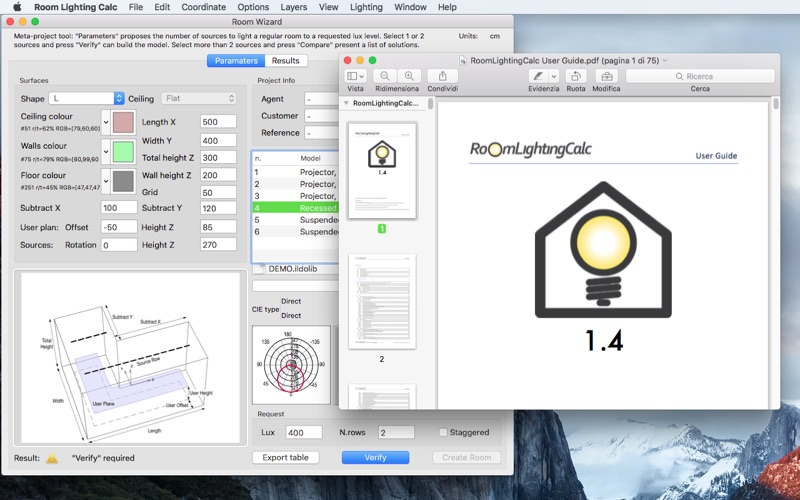
Task: Click the Wall height Z field
Action: (218, 174)
